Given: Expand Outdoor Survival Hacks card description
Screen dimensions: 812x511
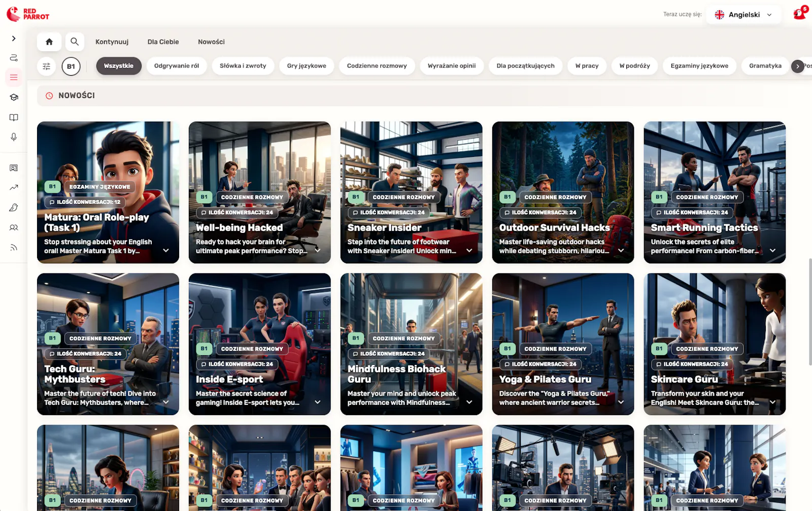Looking at the screenshot, I should tap(621, 251).
